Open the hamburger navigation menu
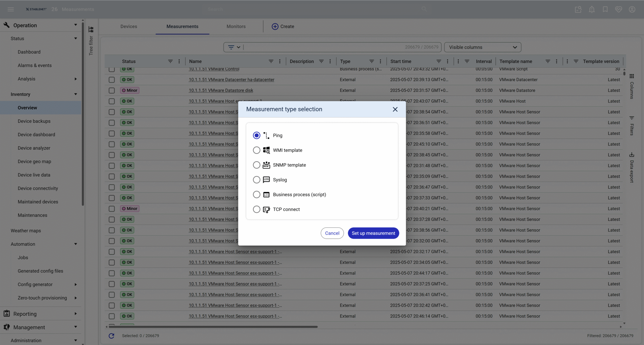The height and width of the screenshot is (345, 644). pos(11,9)
